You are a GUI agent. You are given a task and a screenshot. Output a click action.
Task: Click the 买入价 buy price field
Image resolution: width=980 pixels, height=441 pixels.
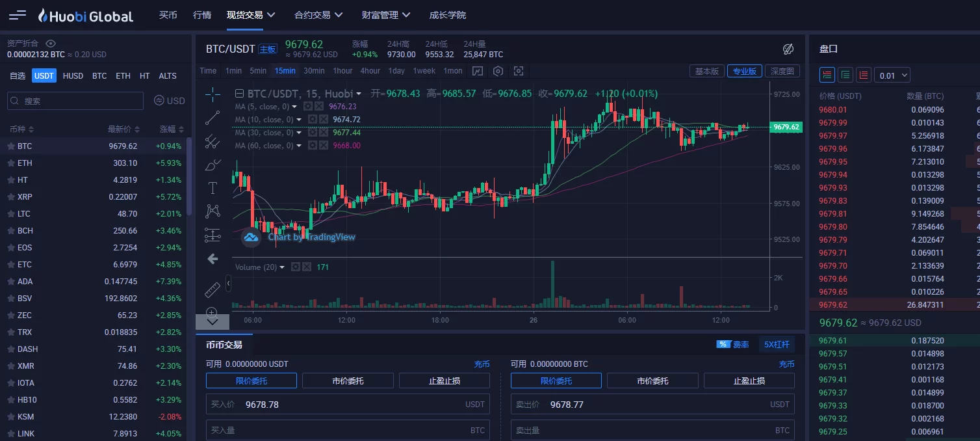pyautogui.click(x=348, y=405)
